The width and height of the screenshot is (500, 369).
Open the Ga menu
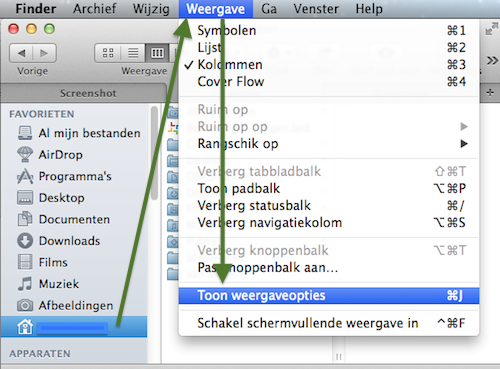269,9
